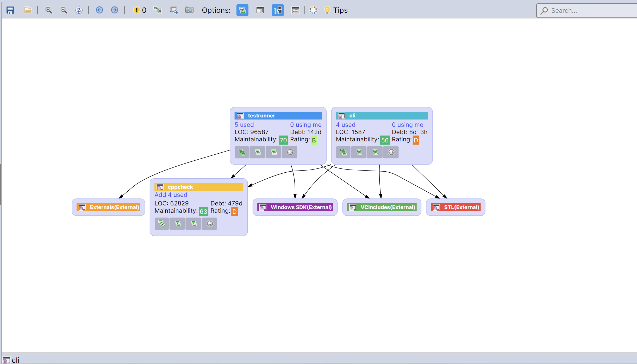Zoom out of the graph
Image resolution: width=637 pixels, height=364 pixels.
(x=64, y=10)
